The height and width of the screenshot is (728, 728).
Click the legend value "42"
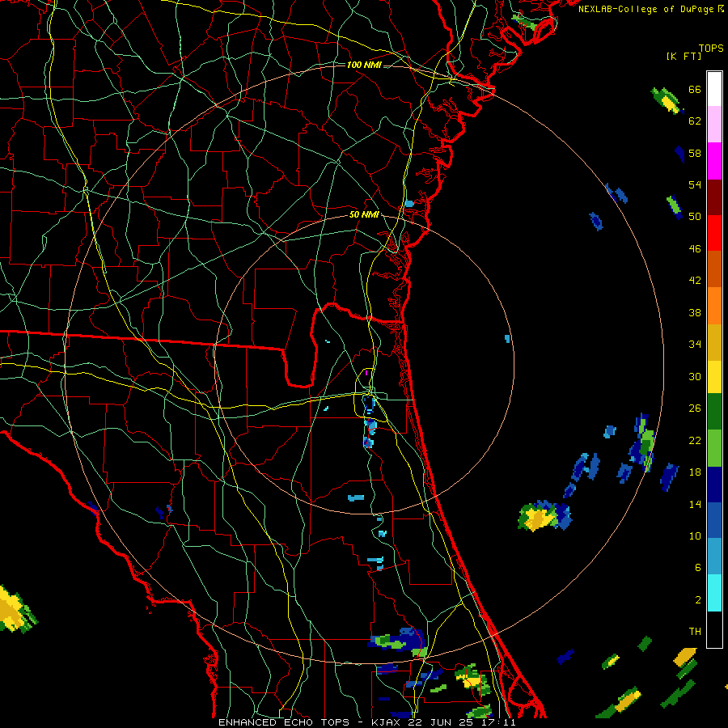695,280
